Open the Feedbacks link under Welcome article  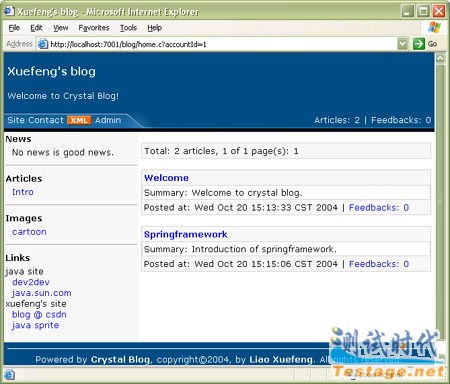[x=379, y=207]
